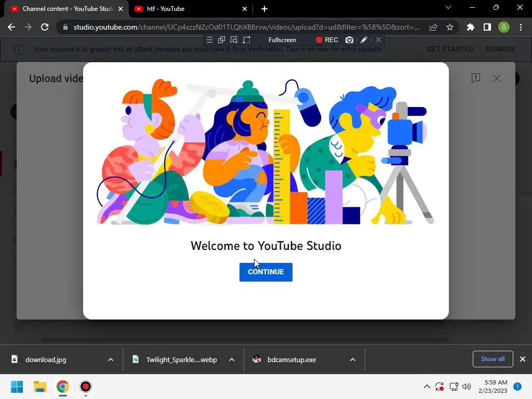The width and height of the screenshot is (532, 399).
Task: Click the CONTINUE button in welcome dialog
Action: [x=265, y=272]
